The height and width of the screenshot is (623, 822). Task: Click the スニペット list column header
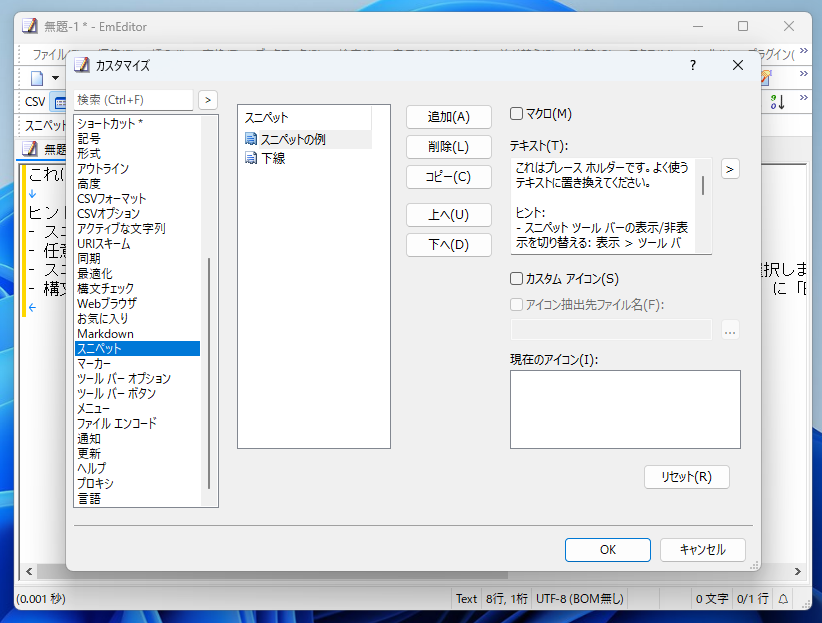[x=307, y=117]
